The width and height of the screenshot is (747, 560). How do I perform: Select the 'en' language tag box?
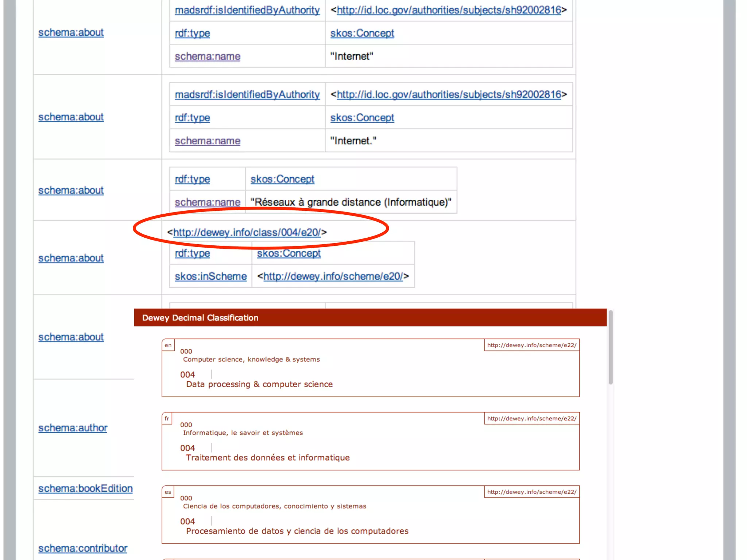coord(168,345)
